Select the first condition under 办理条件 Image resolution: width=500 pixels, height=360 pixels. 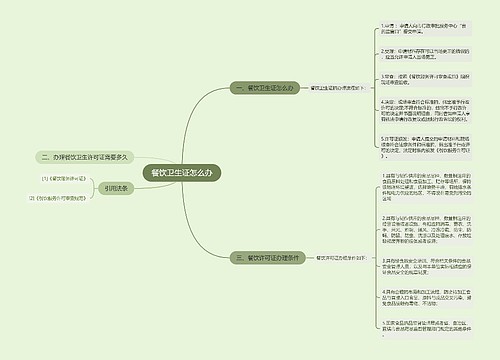pos(427,187)
